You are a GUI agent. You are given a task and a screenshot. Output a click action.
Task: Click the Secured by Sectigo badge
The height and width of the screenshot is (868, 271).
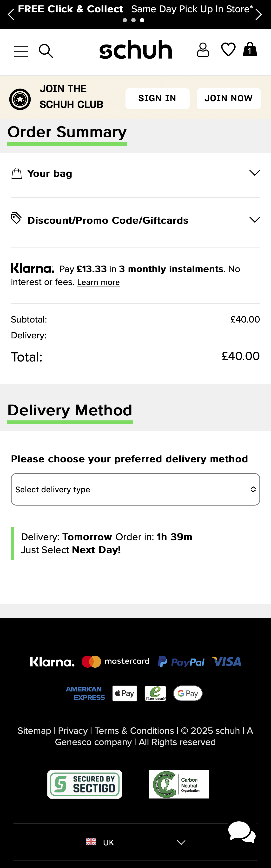click(x=85, y=784)
